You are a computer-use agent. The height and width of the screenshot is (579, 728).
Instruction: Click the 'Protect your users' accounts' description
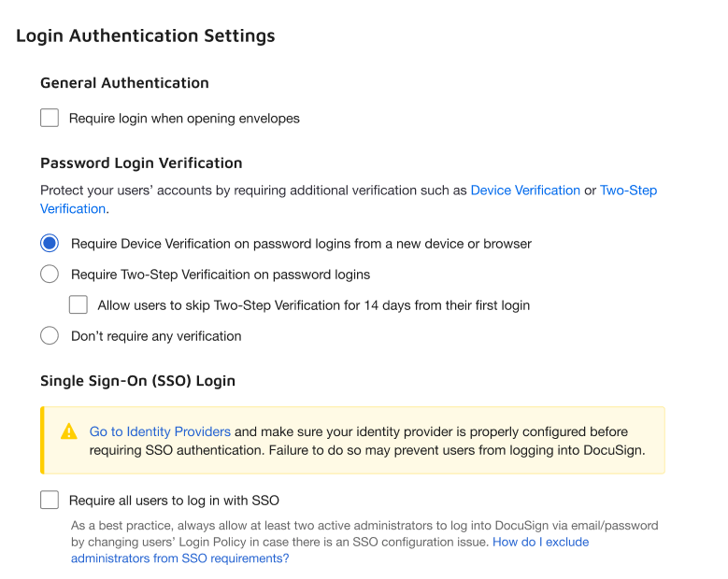[252, 191]
